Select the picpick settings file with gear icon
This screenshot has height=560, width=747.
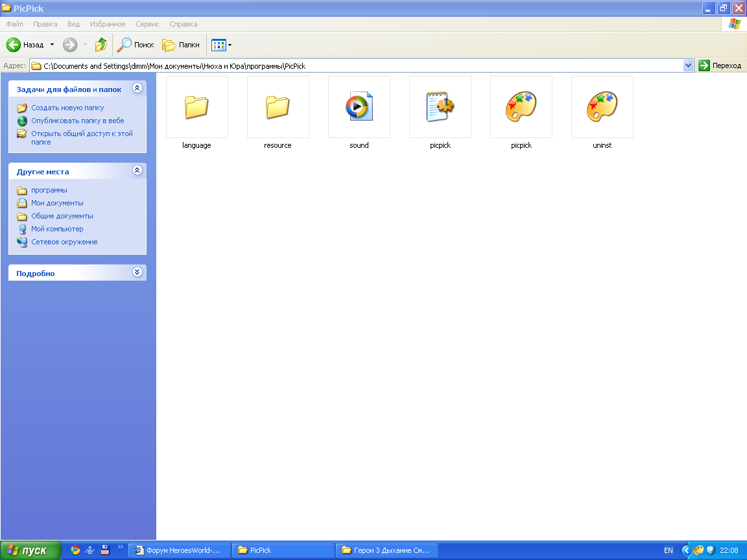tap(440, 107)
